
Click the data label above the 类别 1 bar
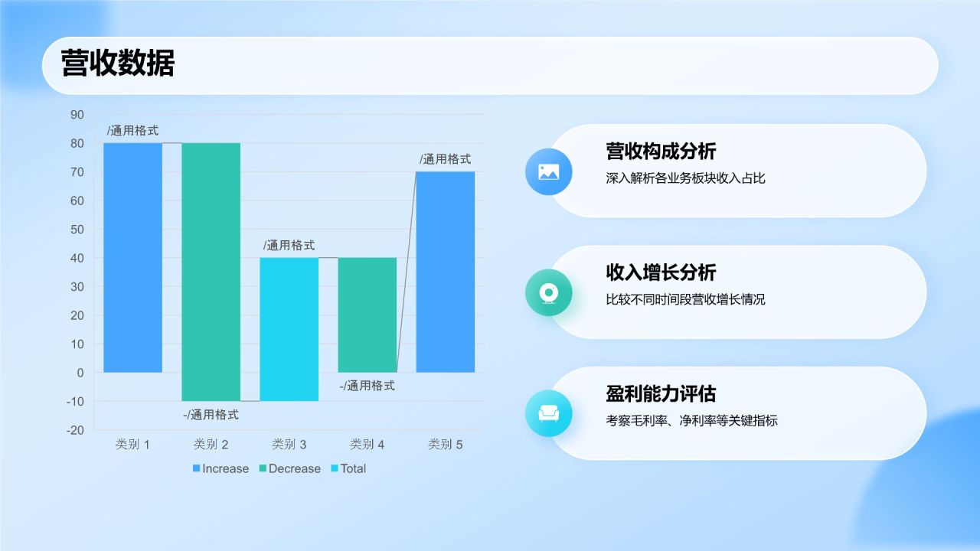click(133, 131)
